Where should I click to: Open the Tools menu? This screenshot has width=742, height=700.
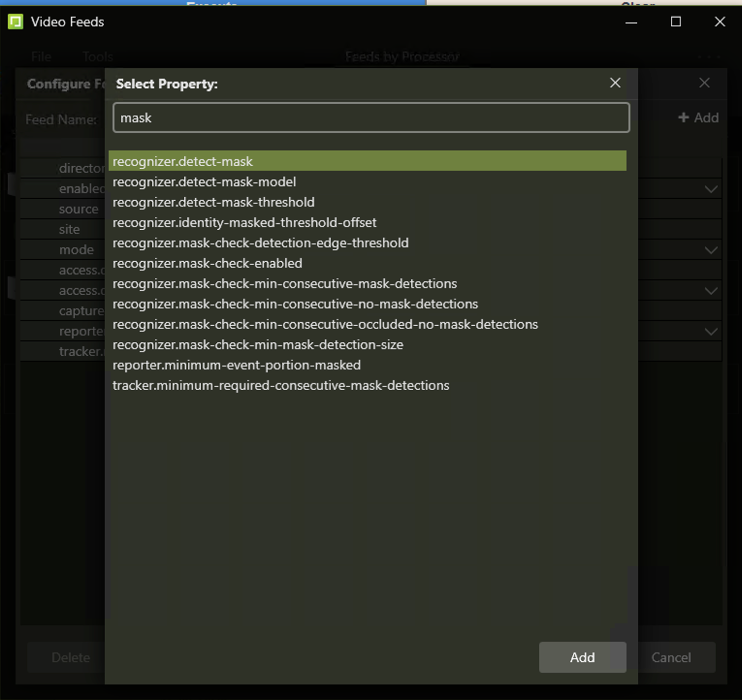[x=97, y=57]
